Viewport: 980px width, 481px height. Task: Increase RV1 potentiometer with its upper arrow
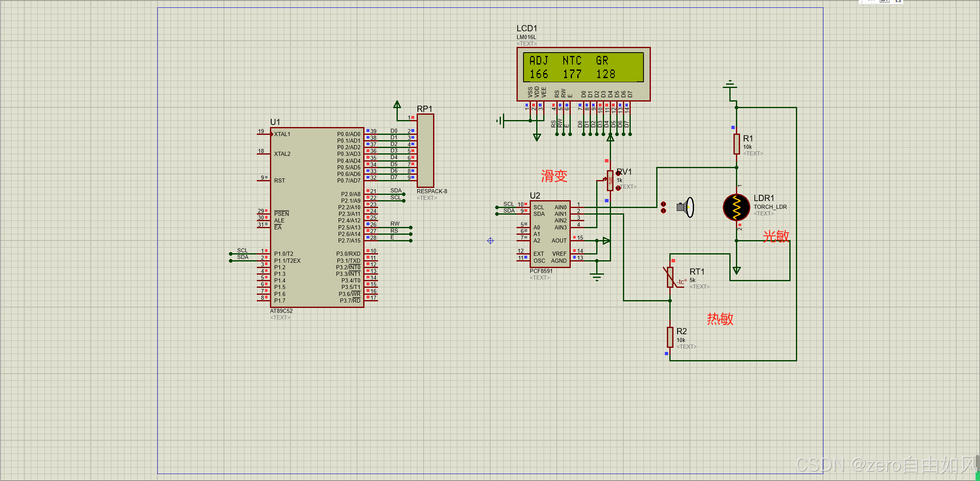click(618, 173)
